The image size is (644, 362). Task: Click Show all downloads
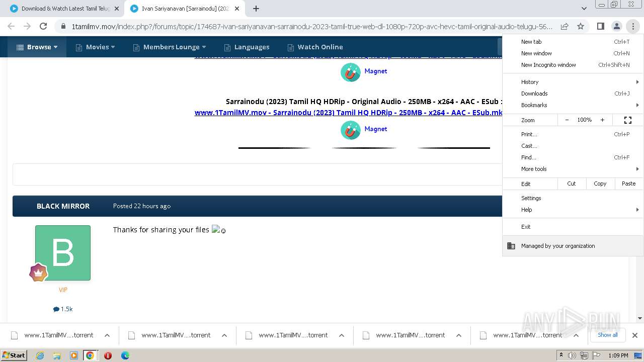[x=607, y=335]
